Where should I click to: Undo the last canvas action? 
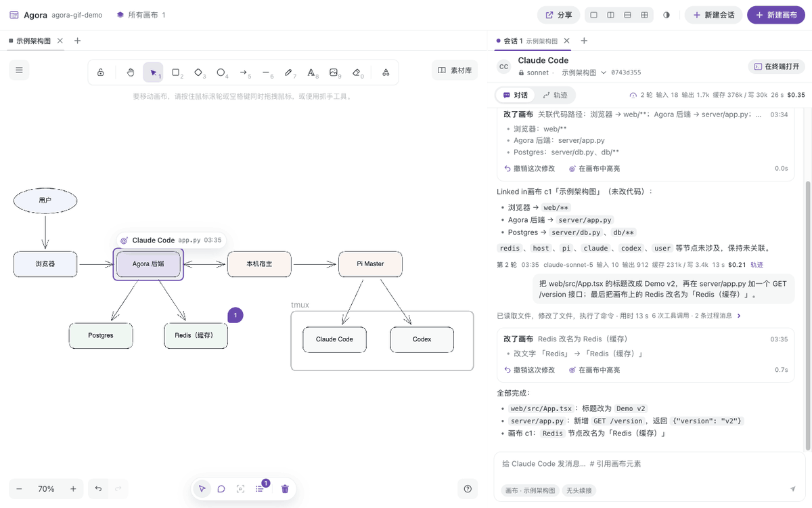[98, 489]
